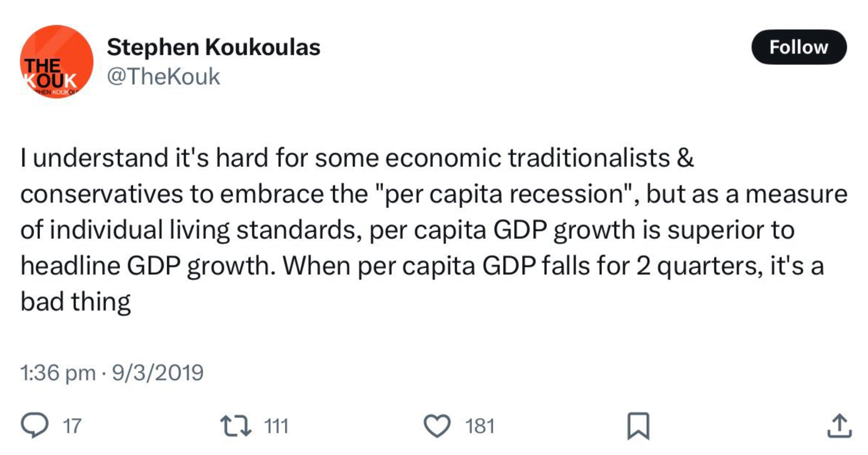This screenshot has width=868, height=455.
Task: Click the words "bad thing" ending the tweet
Action: [76, 302]
